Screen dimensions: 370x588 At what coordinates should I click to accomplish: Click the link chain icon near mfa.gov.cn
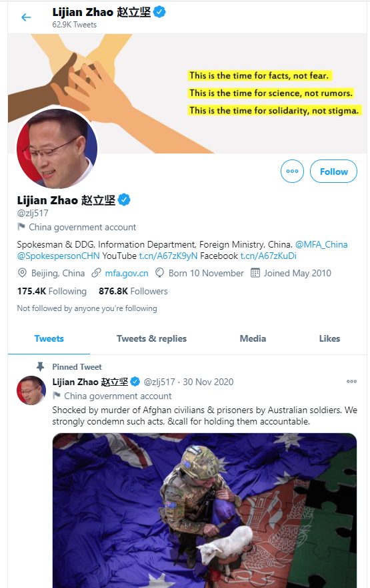[96, 273]
